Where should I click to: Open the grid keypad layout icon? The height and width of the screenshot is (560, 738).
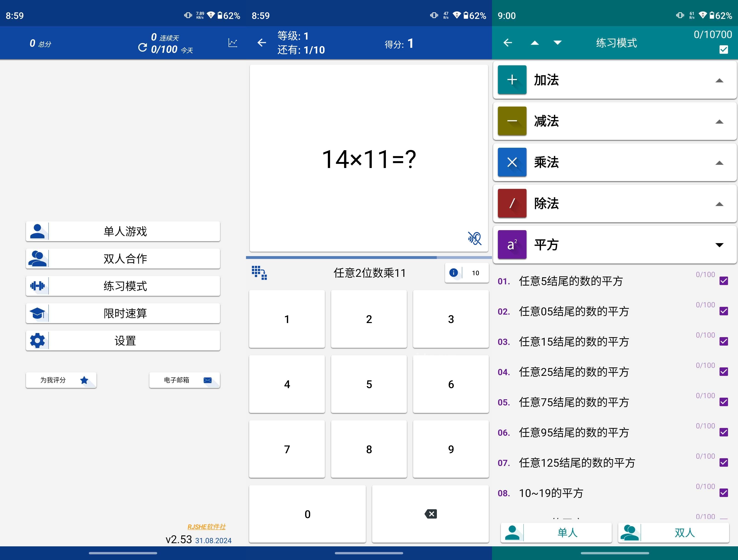pos(259,273)
